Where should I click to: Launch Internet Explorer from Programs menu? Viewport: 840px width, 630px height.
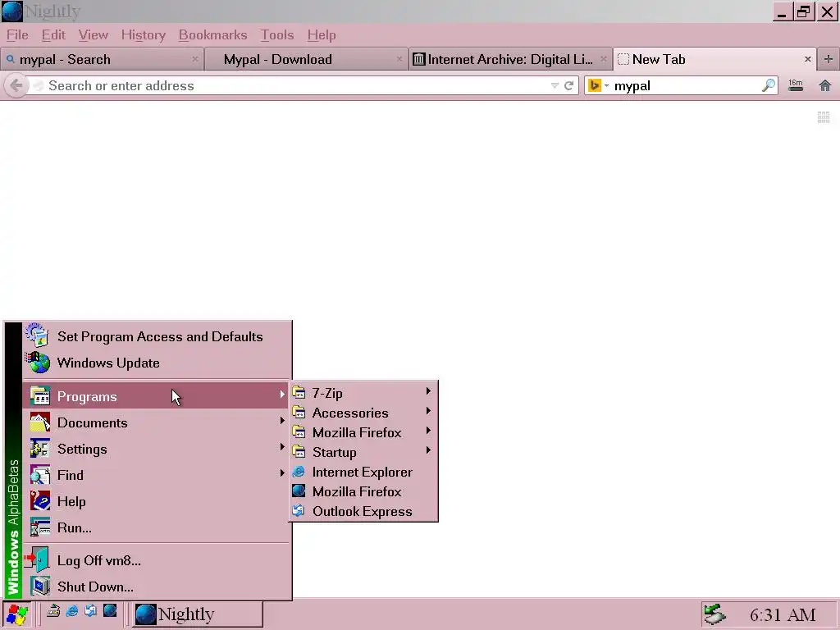(x=363, y=472)
